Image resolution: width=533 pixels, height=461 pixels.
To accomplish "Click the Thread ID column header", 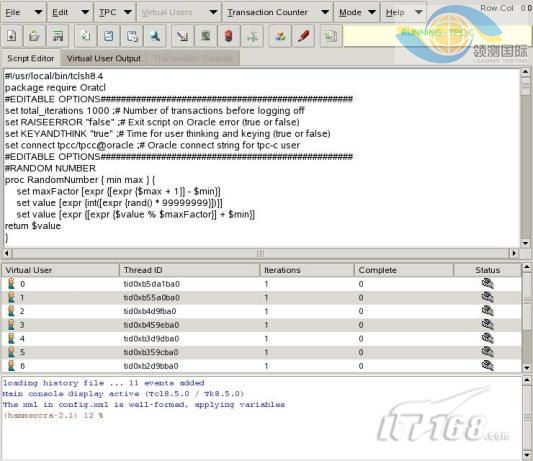I will point(189,270).
